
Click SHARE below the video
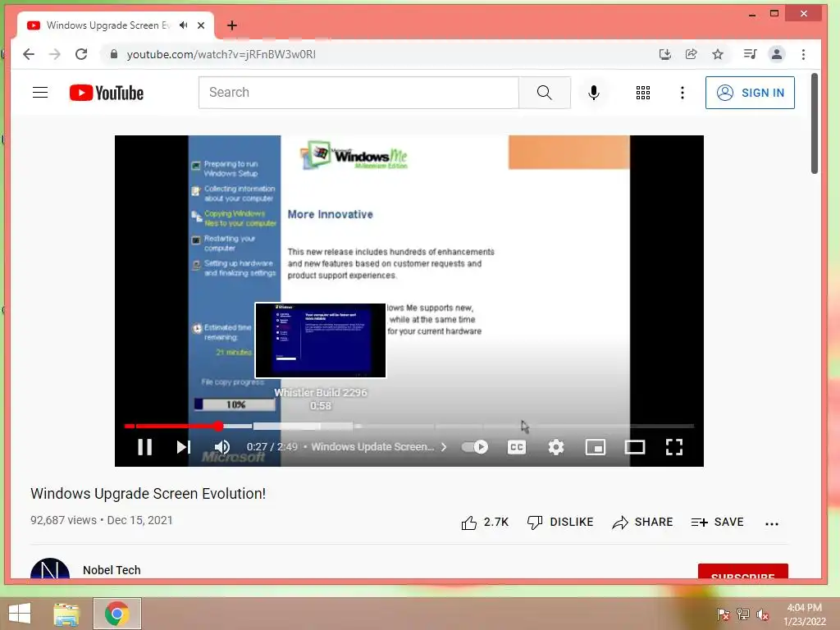point(642,523)
